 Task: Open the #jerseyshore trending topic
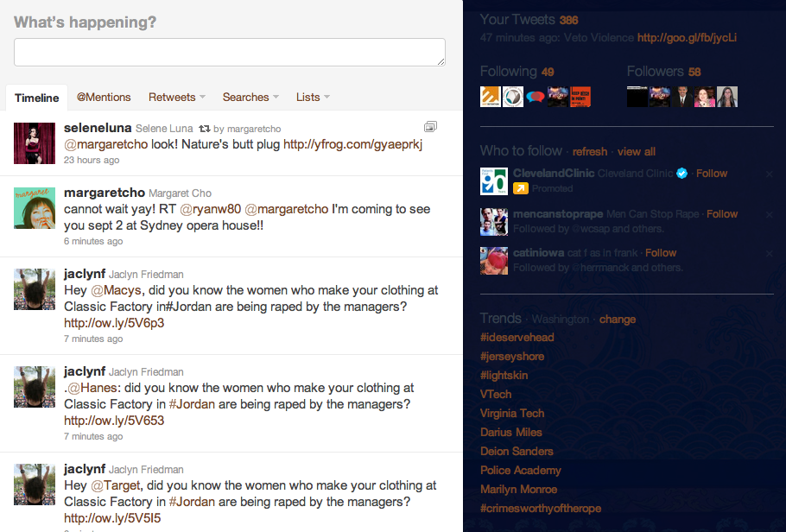point(512,357)
